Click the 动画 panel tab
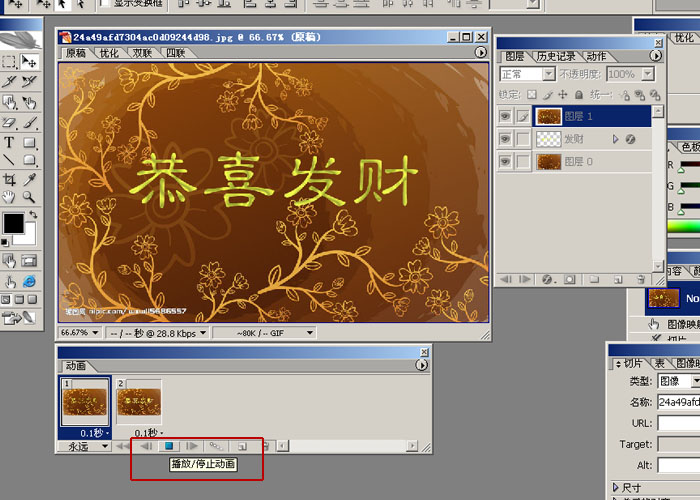Screen dimensions: 700x500 coord(75,366)
